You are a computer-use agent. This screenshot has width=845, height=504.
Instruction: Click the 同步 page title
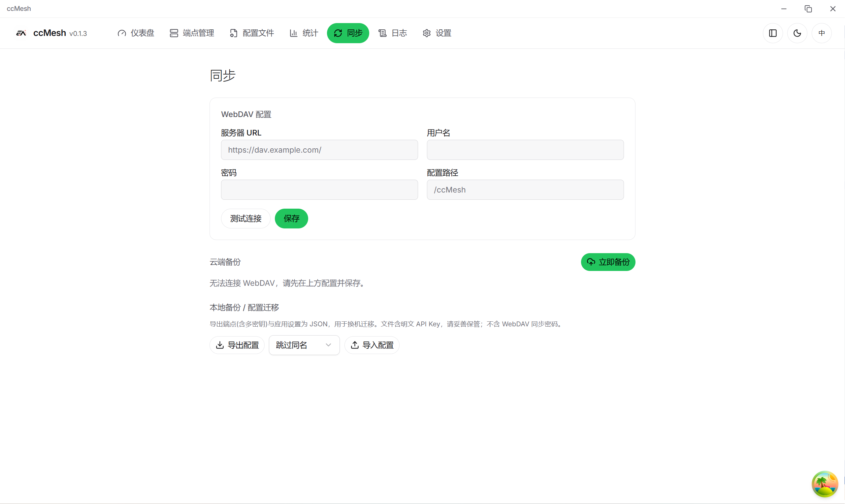pos(223,75)
